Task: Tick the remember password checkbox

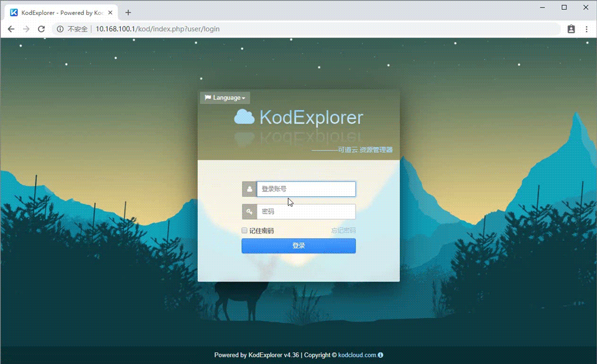Action: pos(244,230)
